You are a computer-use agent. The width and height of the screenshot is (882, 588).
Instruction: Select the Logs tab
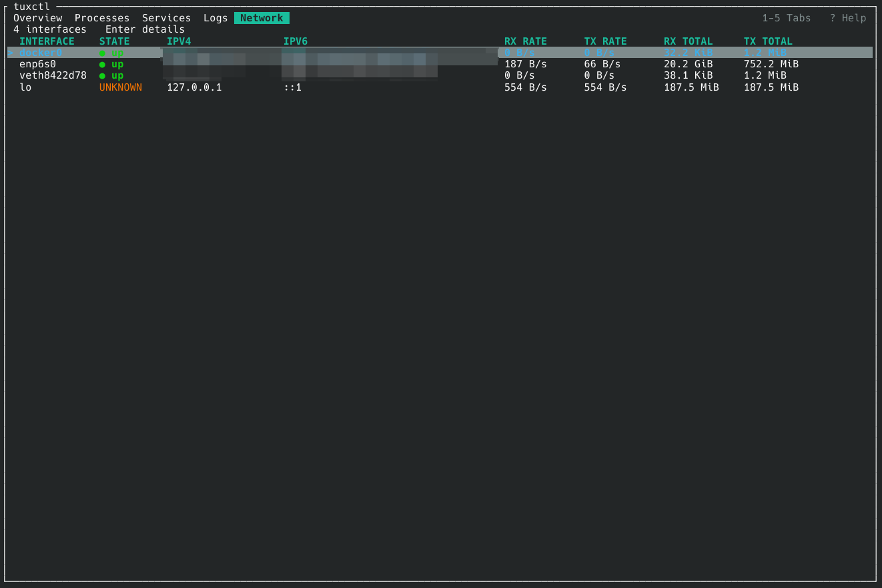coord(215,18)
